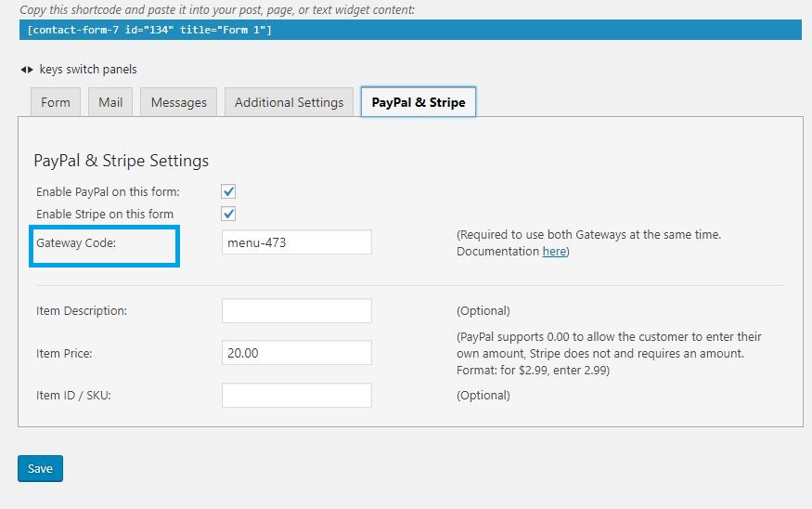Open the Form tab
Viewport: 812px width, 509px height.
coord(56,102)
